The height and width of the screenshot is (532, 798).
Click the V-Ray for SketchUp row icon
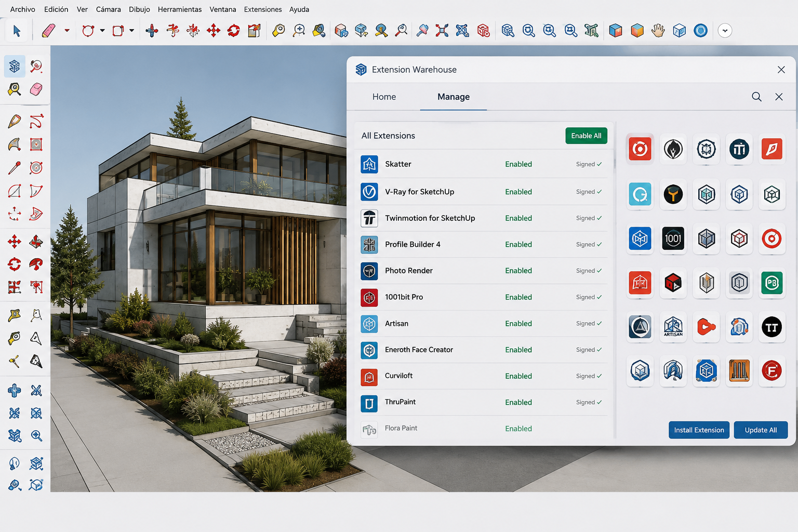tap(369, 192)
